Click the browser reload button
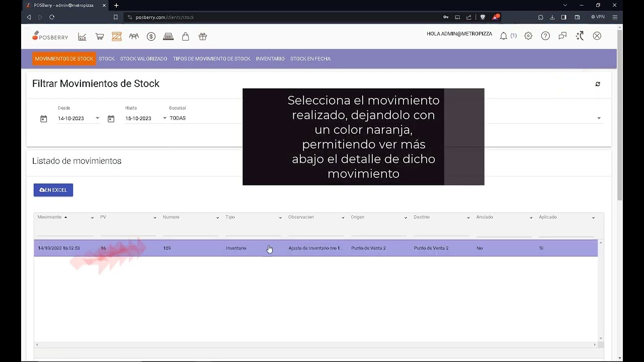644x362 pixels. (x=52, y=17)
